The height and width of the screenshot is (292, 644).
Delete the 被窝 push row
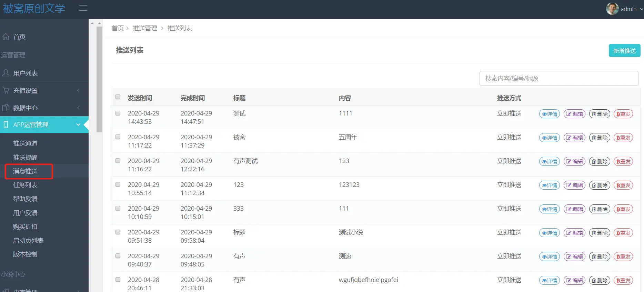tap(600, 138)
